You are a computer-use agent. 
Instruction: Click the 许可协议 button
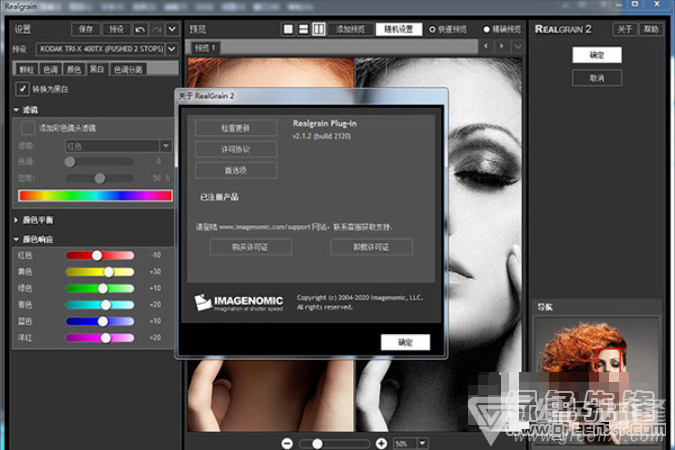[x=236, y=149]
